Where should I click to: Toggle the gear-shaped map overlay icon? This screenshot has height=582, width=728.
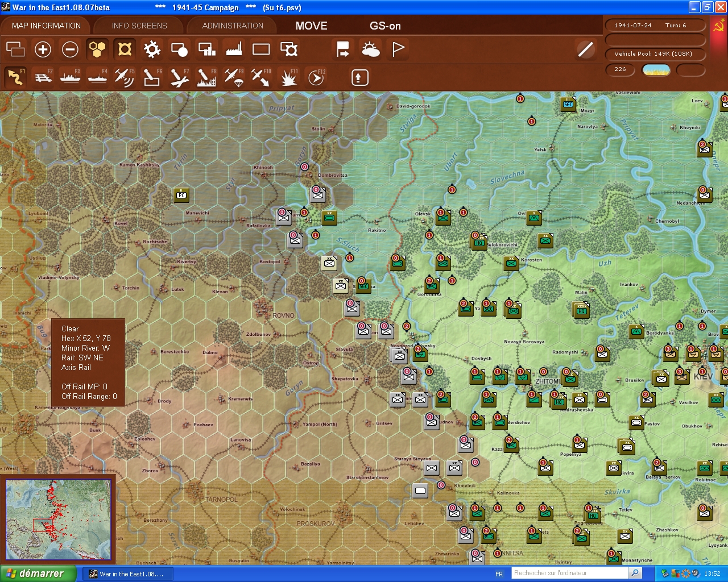click(x=152, y=49)
